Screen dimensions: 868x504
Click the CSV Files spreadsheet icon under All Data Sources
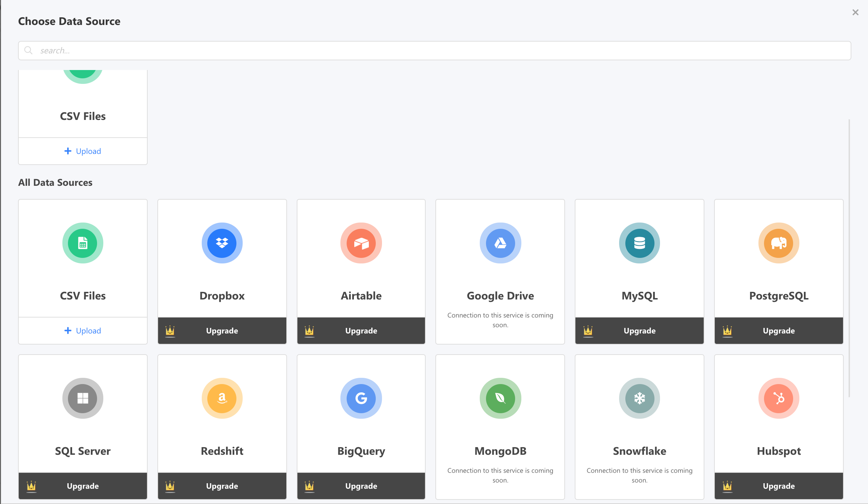(83, 243)
